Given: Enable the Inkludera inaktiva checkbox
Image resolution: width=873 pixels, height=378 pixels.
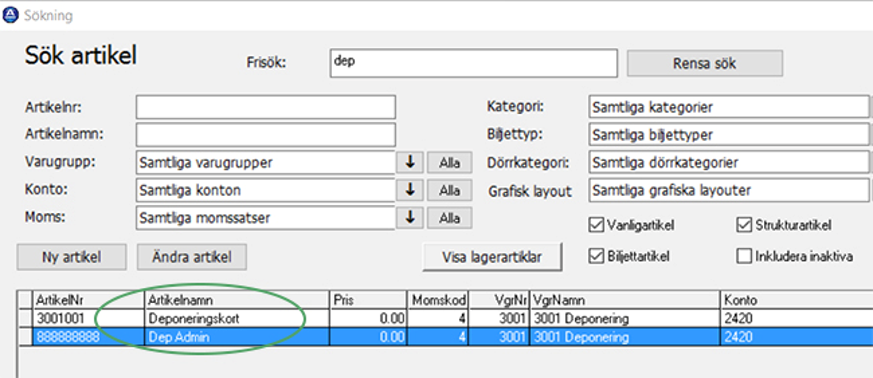Looking at the screenshot, I should point(744,256).
